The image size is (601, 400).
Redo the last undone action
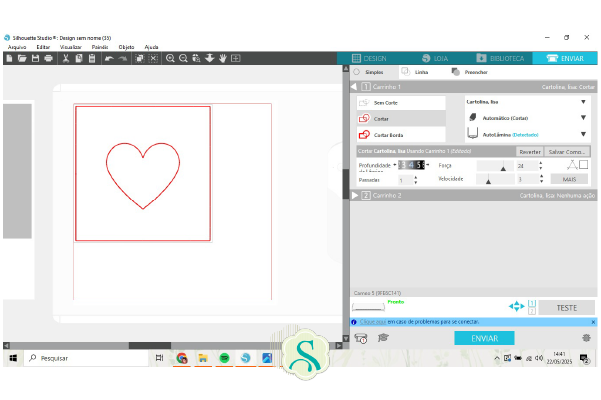tap(123, 58)
